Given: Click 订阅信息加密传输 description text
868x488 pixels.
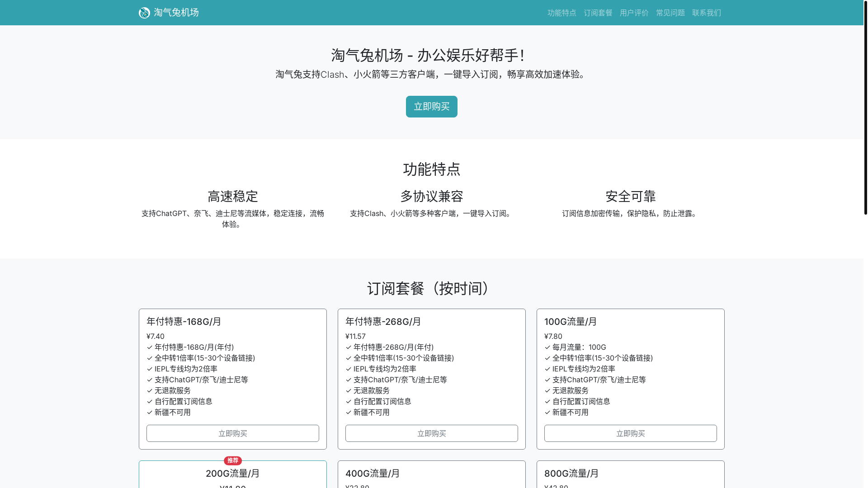Looking at the screenshot, I should [630, 213].
